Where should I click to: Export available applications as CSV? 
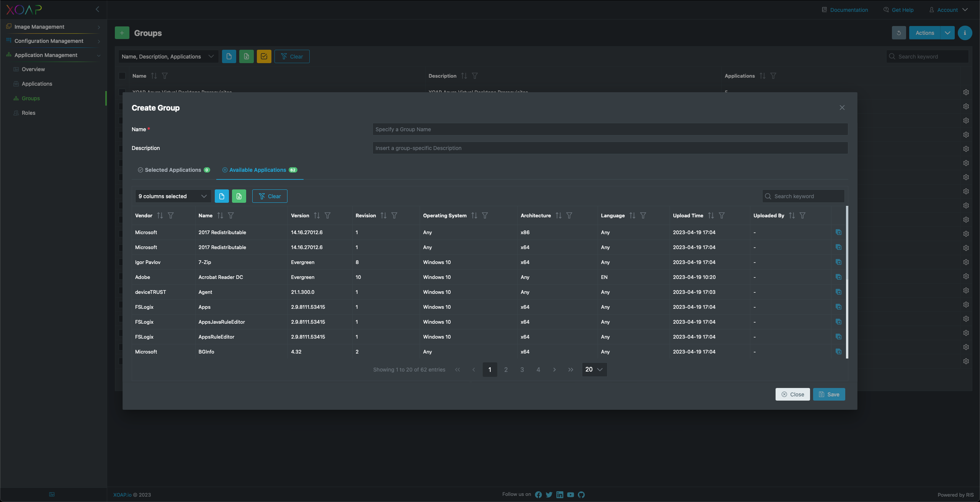coord(222,196)
